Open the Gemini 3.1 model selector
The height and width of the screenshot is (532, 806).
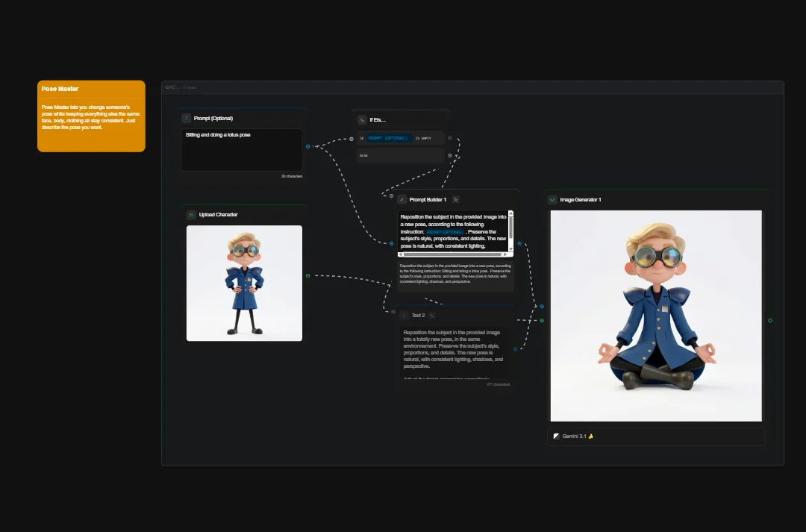coord(575,436)
